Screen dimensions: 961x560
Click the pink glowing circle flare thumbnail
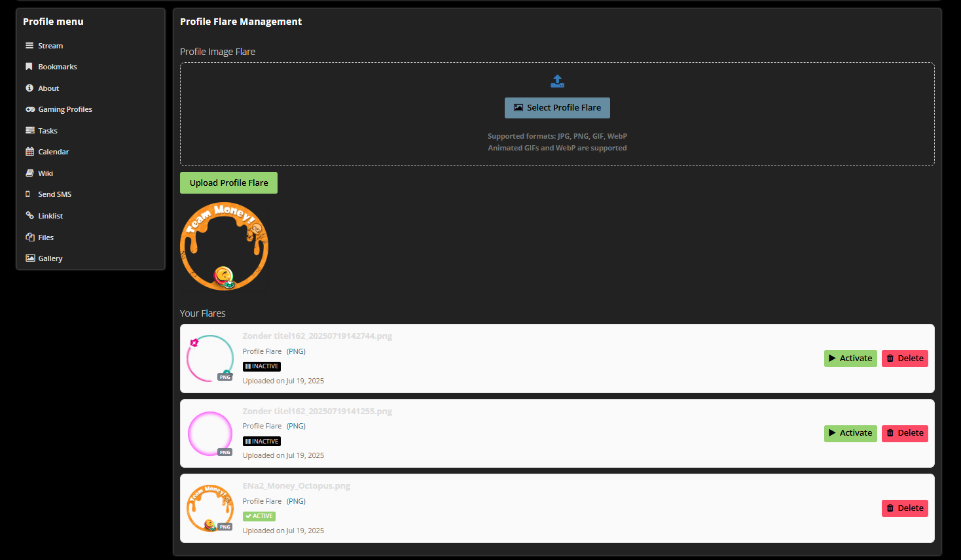click(x=210, y=433)
